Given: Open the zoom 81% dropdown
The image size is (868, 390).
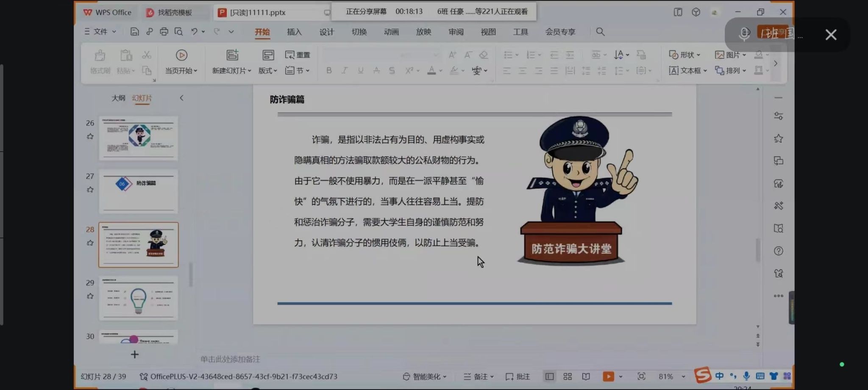Looking at the screenshot, I should (683, 376).
